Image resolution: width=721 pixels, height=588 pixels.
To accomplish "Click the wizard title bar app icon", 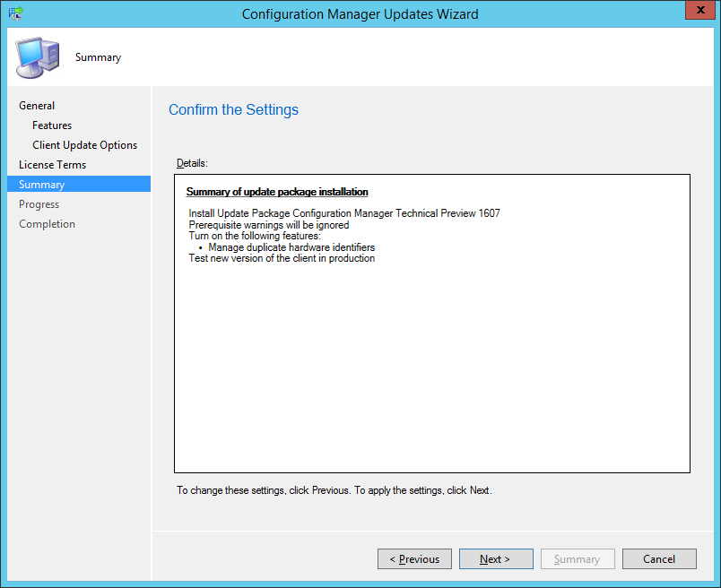I will click(x=15, y=13).
